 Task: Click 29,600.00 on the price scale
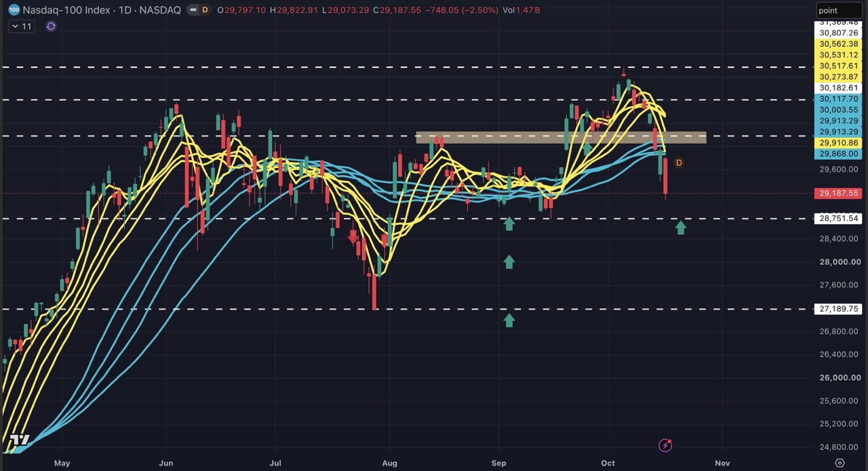(840, 169)
